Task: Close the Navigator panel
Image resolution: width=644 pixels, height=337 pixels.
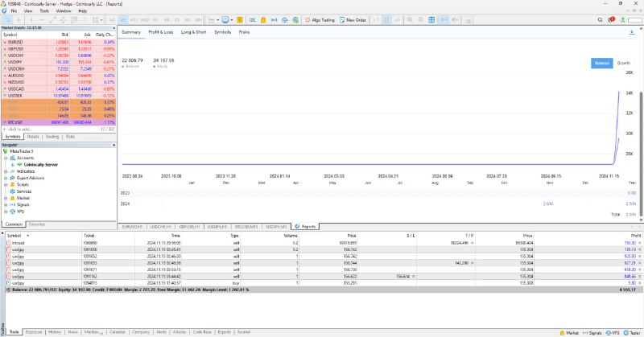Action: click(114, 145)
